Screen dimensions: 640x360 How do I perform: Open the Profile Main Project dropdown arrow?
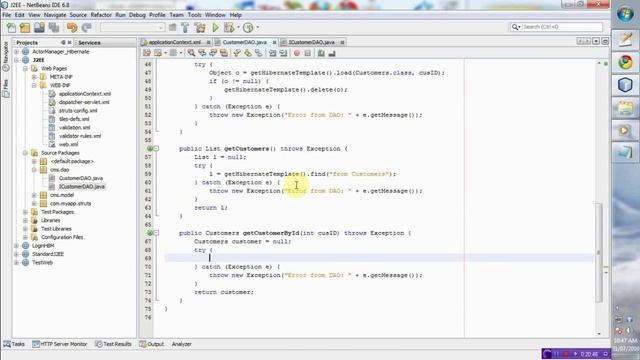coord(258,27)
